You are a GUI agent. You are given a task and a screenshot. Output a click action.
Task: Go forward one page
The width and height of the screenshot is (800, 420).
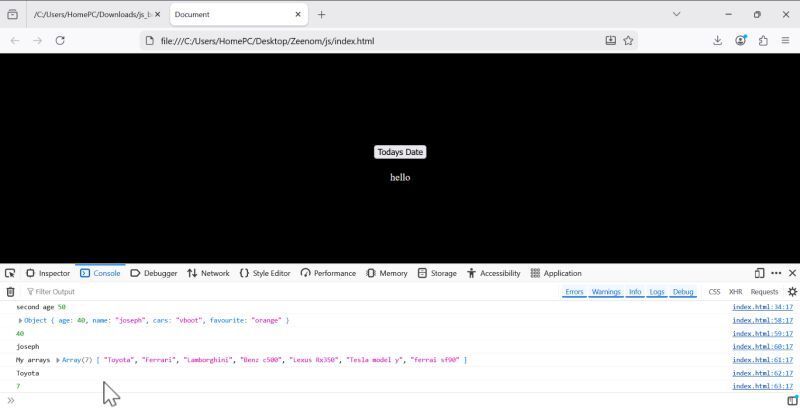[x=37, y=41]
